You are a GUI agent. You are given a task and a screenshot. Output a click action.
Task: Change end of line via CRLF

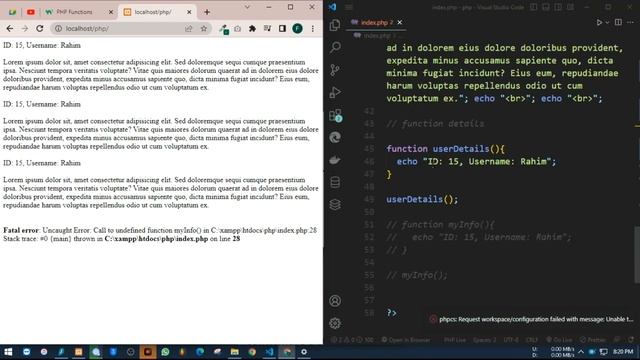[x=531, y=340]
